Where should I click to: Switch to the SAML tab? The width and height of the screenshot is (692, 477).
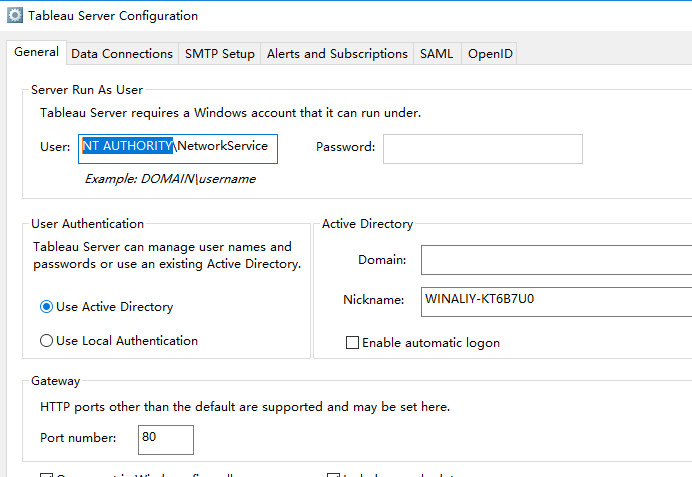(436, 54)
